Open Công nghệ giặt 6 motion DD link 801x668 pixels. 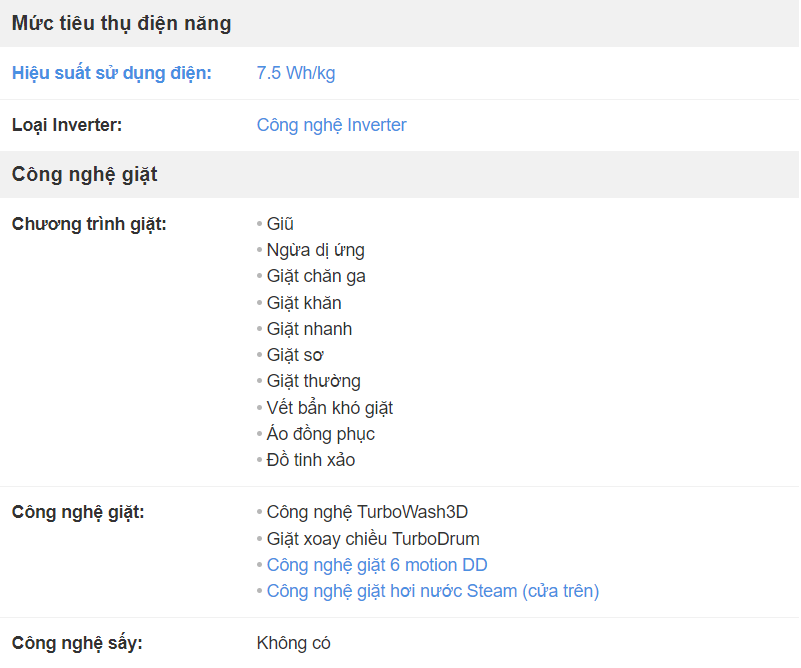coord(377,565)
